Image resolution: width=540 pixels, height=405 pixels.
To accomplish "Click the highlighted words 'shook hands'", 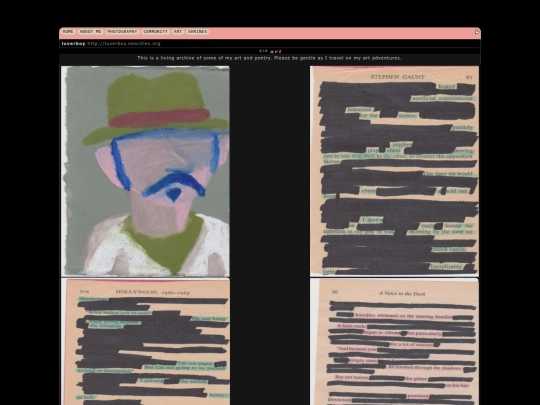I will pos(449,249).
